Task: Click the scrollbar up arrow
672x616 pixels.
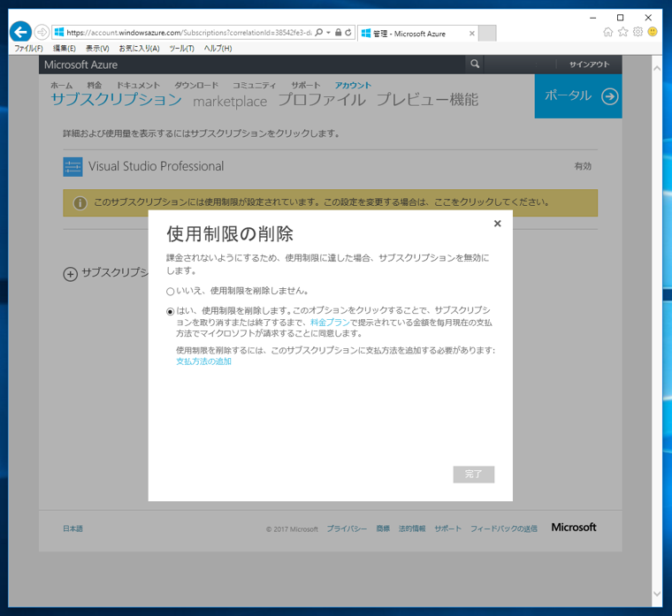Action: [x=657, y=69]
